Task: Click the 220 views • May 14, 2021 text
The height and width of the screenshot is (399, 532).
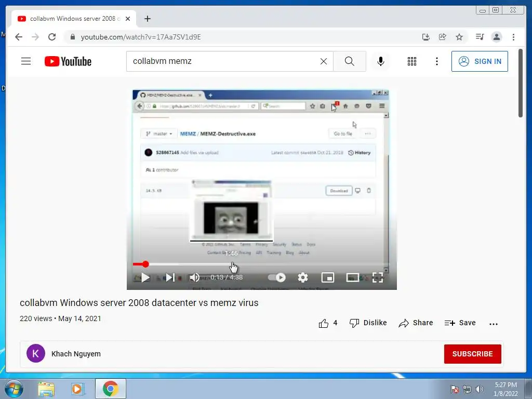Action: (x=60, y=318)
